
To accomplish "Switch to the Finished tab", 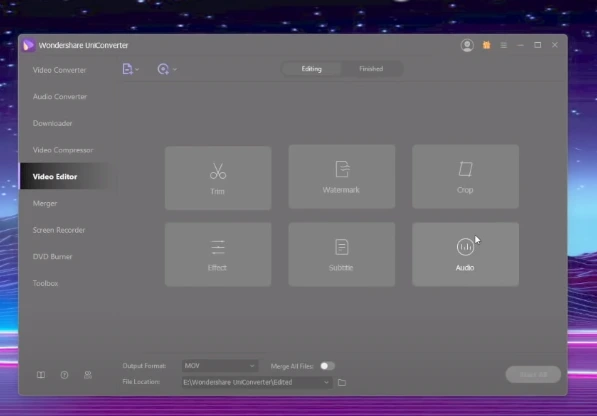I will point(371,69).
